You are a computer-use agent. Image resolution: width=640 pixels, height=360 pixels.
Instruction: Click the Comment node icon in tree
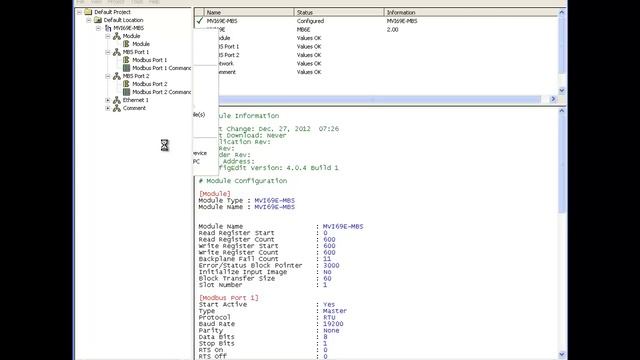pos(117,108)
